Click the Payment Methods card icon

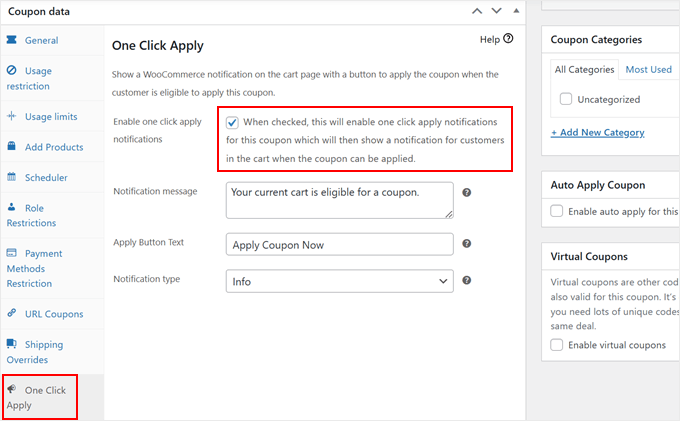[12, 253]
